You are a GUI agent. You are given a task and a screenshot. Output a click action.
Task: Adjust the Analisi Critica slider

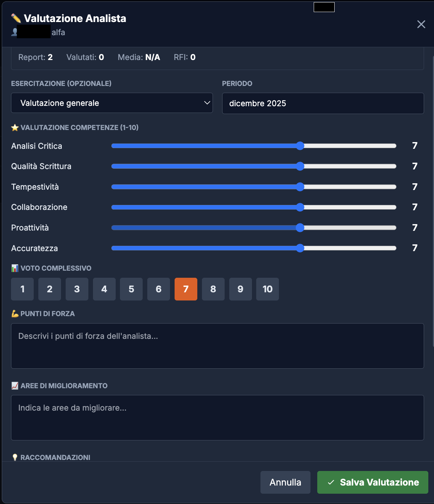[x=301, y=146]
